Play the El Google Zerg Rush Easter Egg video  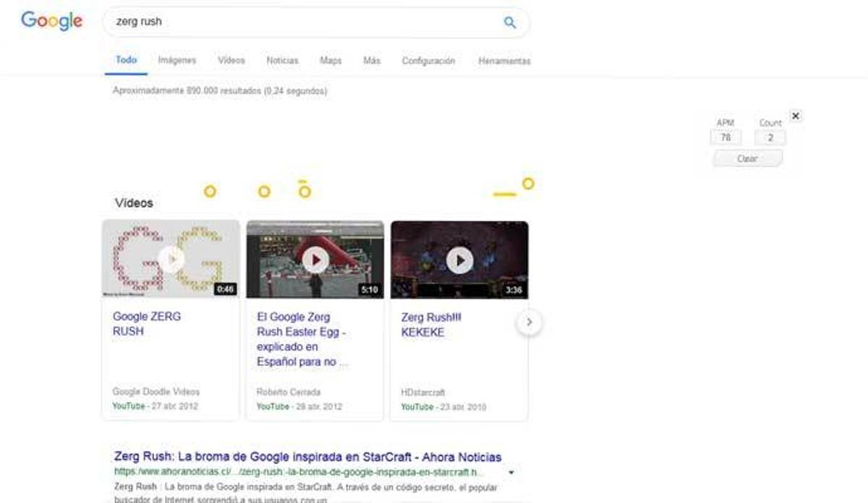pos(315,259)
